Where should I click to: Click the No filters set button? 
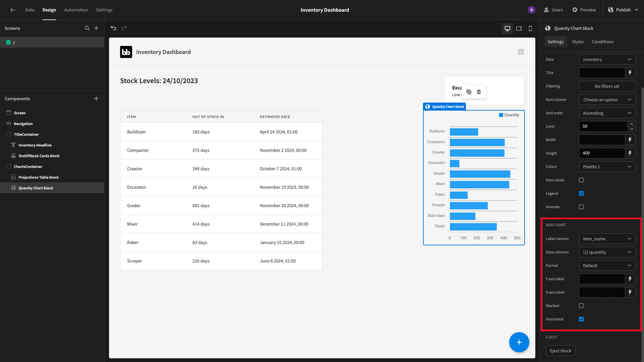point(607,86)
